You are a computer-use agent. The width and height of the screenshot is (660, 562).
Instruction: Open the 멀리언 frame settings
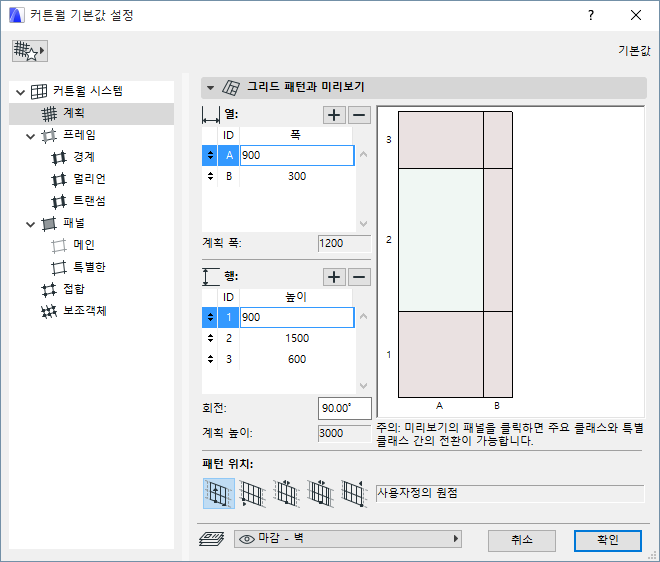point(89,179)
